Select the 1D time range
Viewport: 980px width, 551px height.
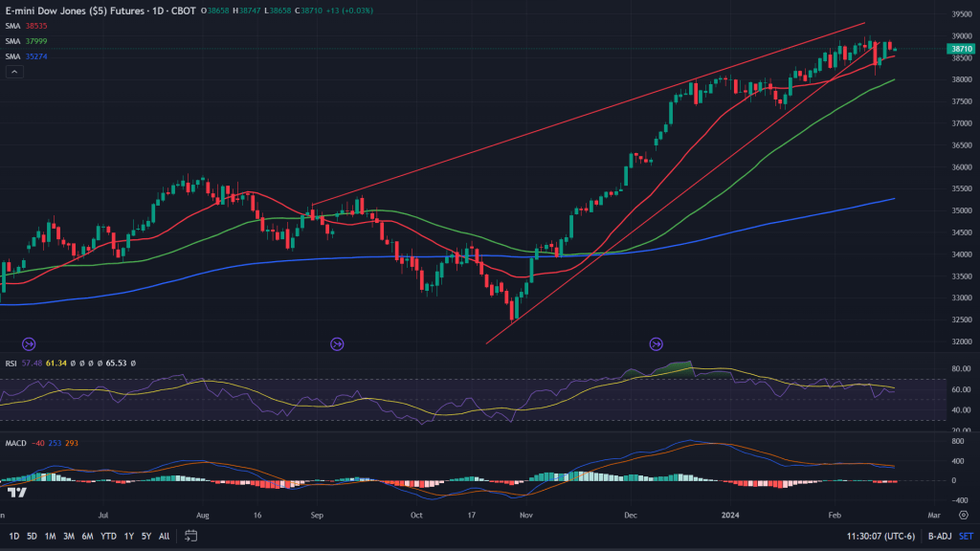14,537
